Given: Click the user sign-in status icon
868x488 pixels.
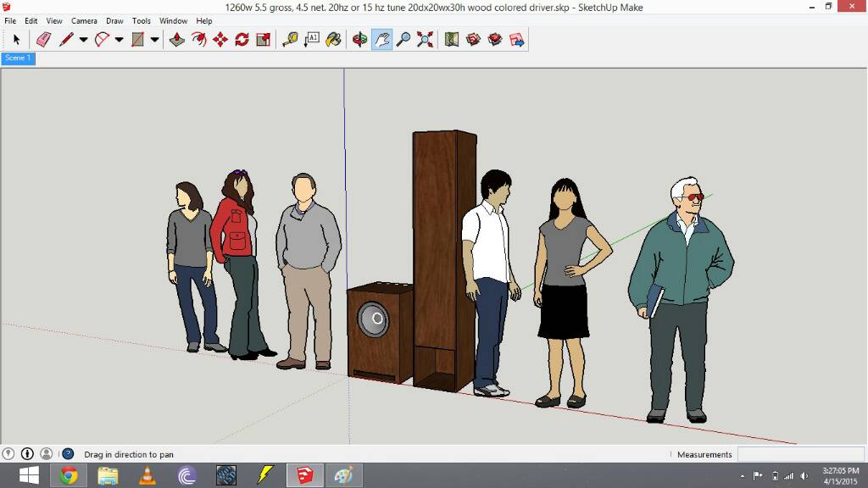Looking at the screenshot, I should [x=47, y=454].
